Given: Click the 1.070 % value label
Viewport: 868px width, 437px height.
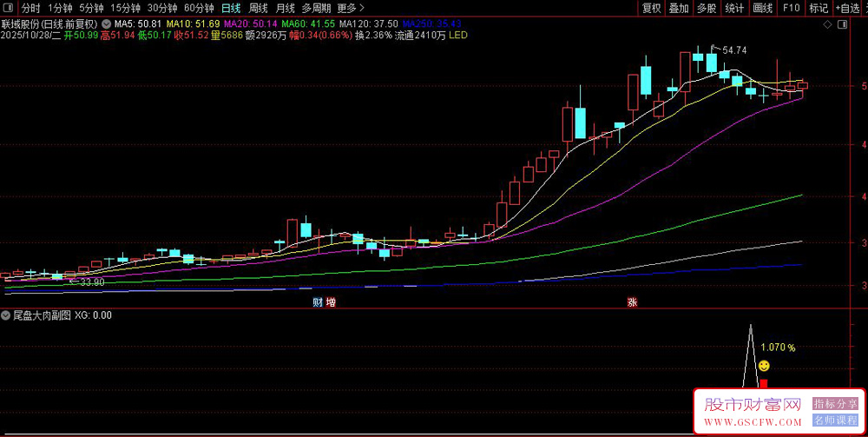Looking at the screenshot, I should [x=778, y=348].
